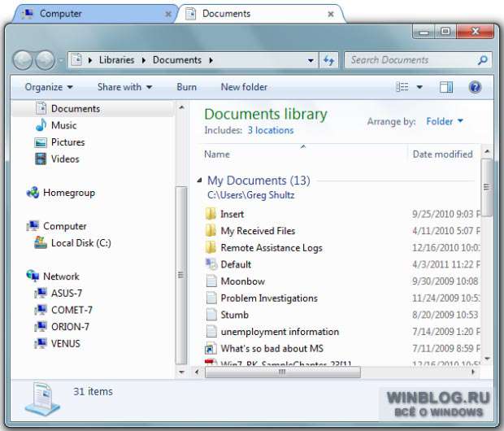Screen dimensions: 504x431
Task: Select Documents in the navigation pane
Action: pyautogui.click(x=93, y=109)
